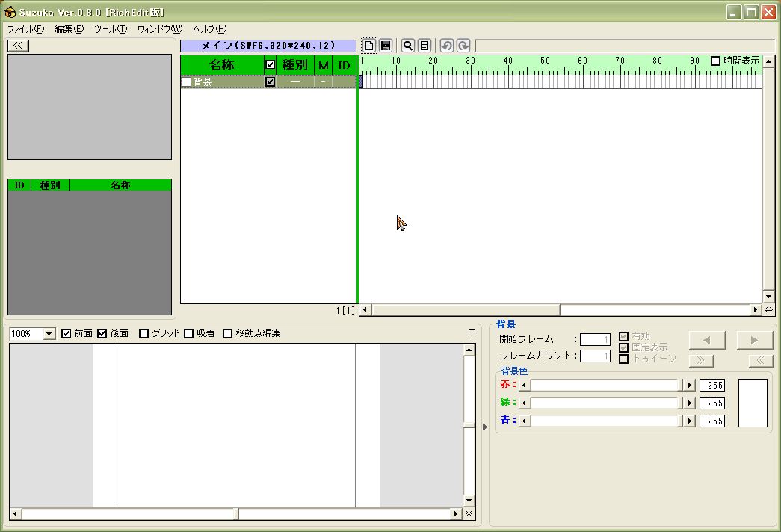781x532 pixels.
Task: Click the save floppy disk icon
Action: (386, 46)
